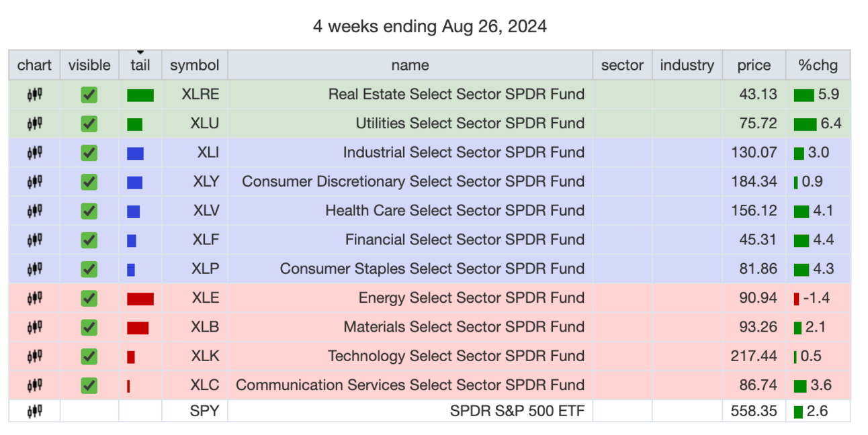Uncheck the visible checkbox for XLY
Image resolution: width=868 pixels, height=435 pixels.
click(89, 182)
